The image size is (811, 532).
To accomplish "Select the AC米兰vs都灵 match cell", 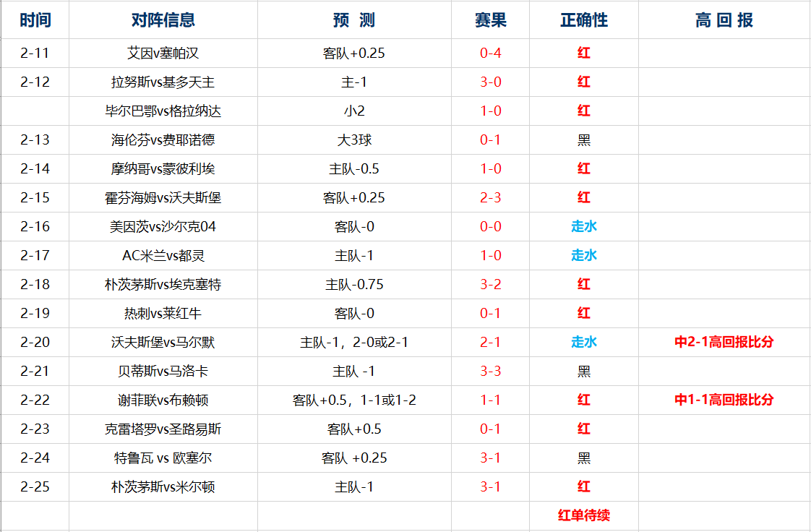I will (163, 256).
